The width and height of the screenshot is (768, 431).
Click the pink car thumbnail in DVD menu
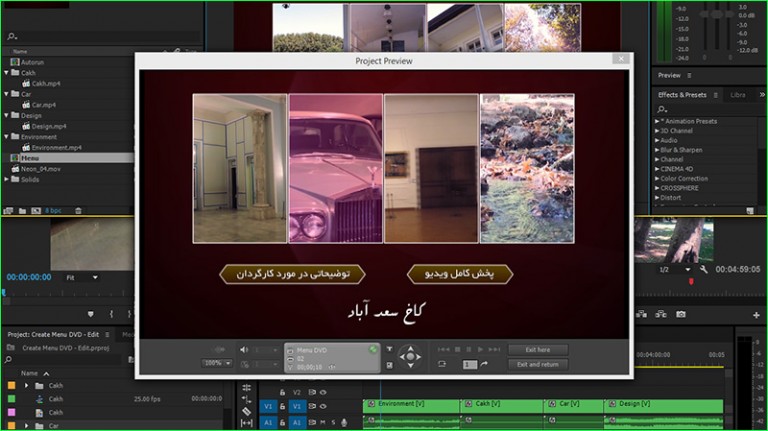[x=336, y=168]
